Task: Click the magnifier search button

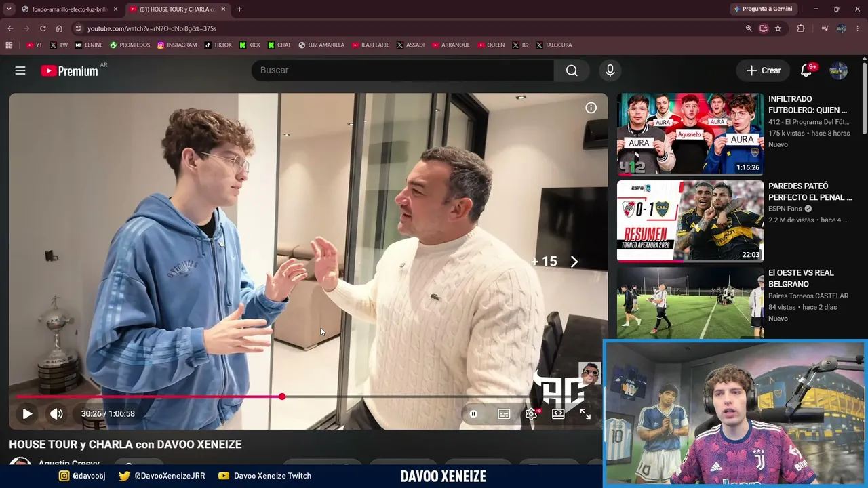Action: point(572,70)
